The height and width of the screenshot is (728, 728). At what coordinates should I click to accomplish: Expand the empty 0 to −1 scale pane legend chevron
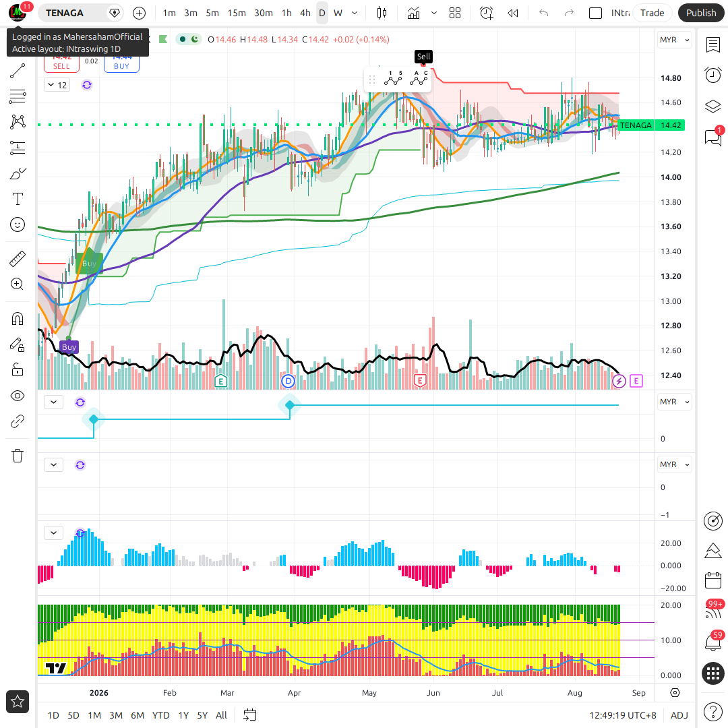tap(53, 464)
